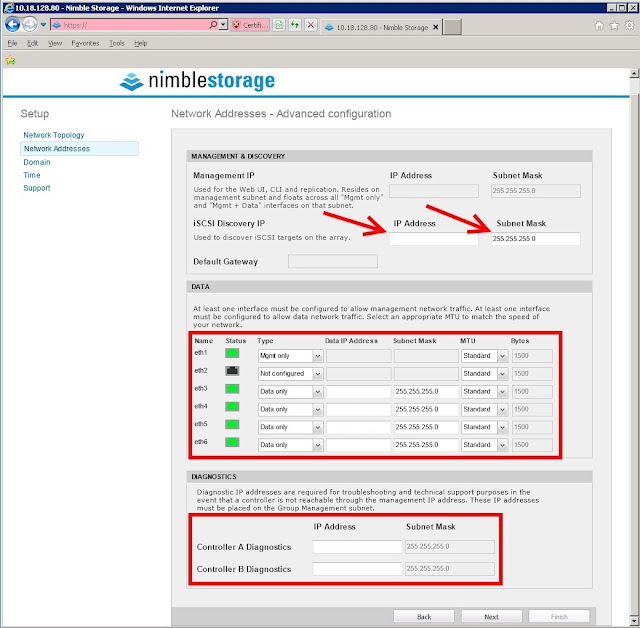The width and height of the screenshot is (640, 628).
Task: Click the Home icon
Action: pos(599,26)
